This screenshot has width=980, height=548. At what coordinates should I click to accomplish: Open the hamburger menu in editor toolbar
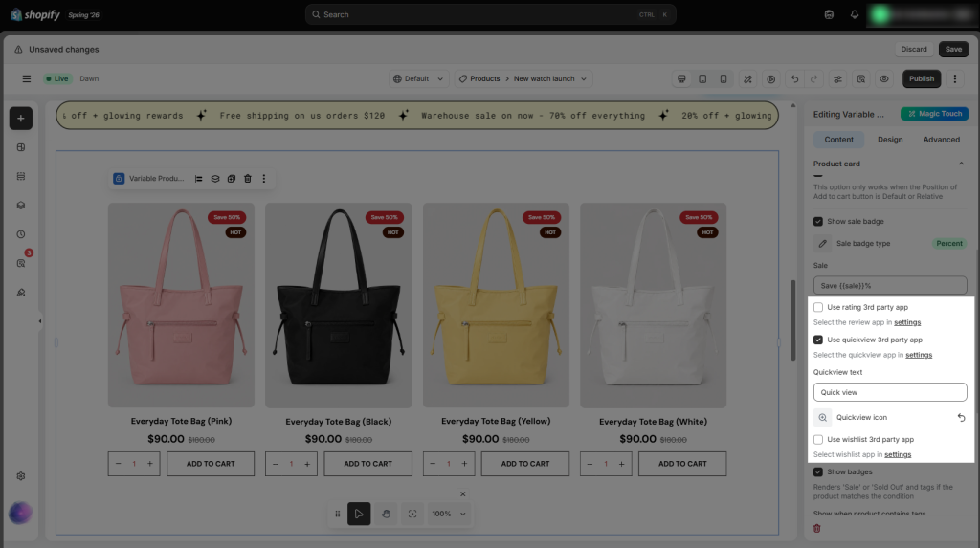pos(26,78)
